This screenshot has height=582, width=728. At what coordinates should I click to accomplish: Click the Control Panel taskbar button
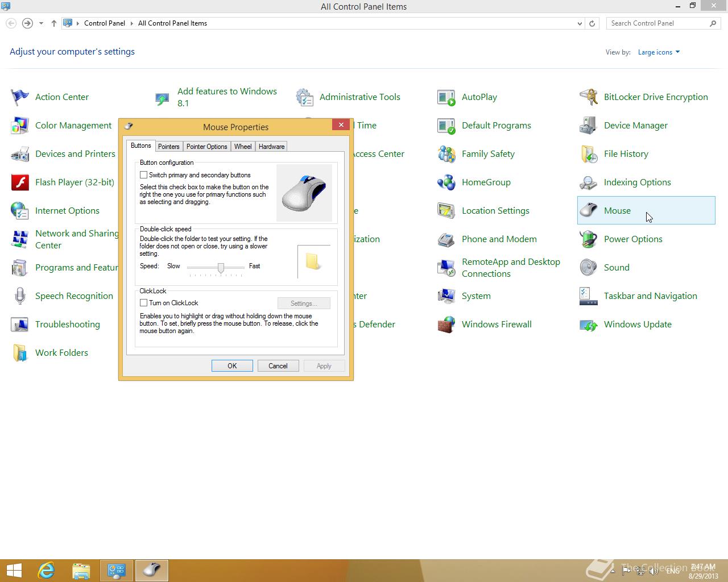pos(117,570)
